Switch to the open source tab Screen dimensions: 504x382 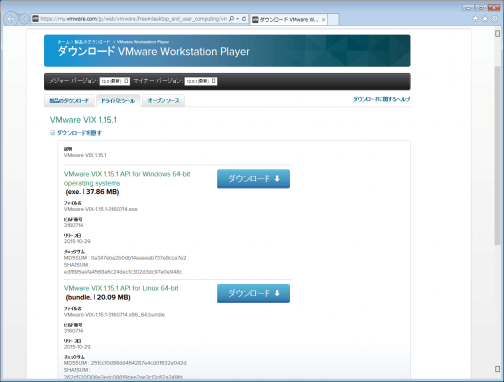pyautogui.click(x=163, y=101)
